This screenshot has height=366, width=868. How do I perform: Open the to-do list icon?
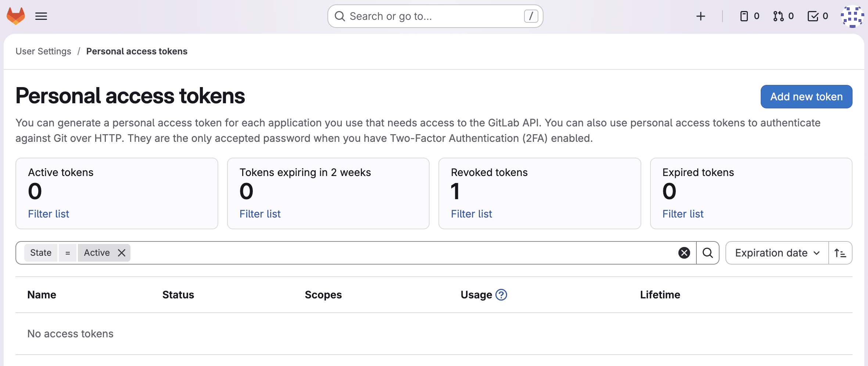coord(818,16)
